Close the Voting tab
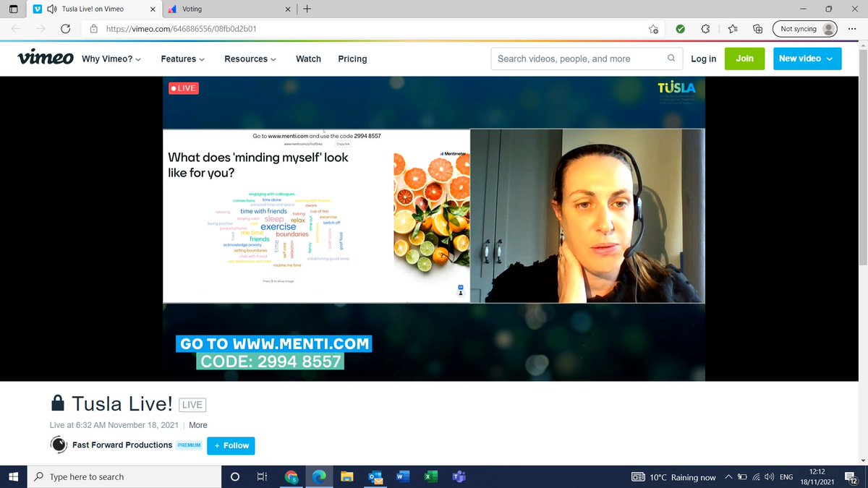The width and height of the screenshot is (868, 488). [x=287, y=9]
